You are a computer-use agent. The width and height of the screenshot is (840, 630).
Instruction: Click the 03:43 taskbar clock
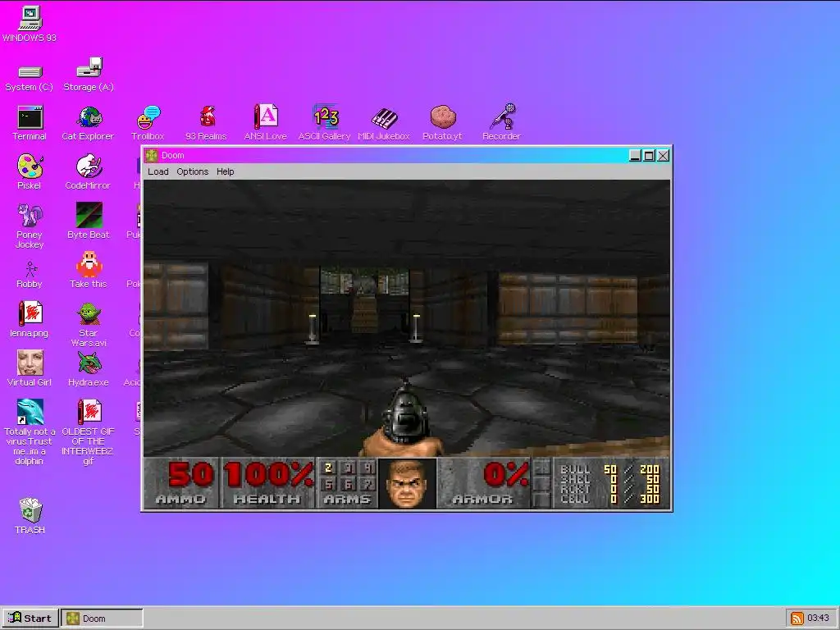(818, 619)
